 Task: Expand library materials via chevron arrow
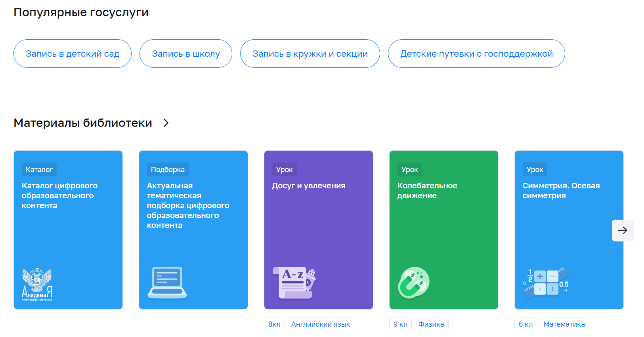click(166, 123)
